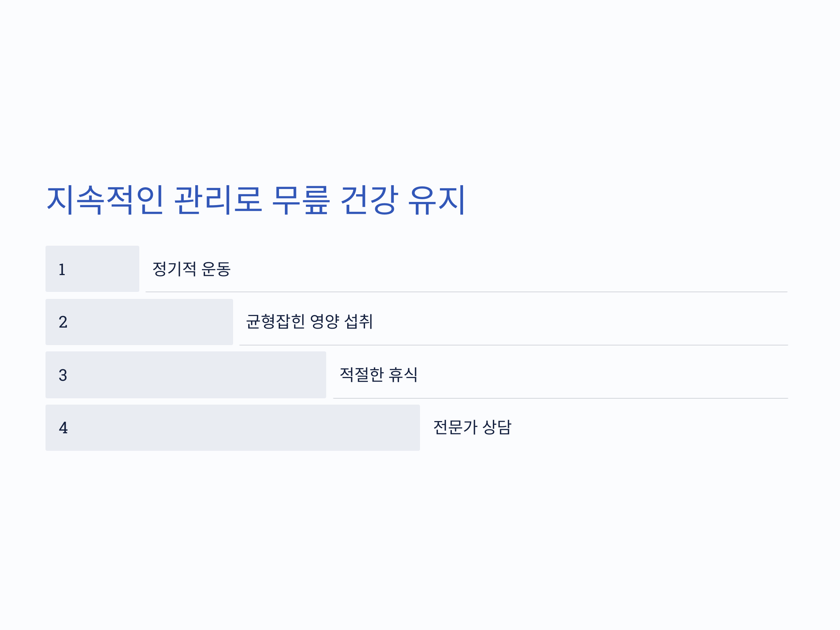840x630 pixels.
Task: Click the slide title 지속적인 관리로 무릎 건강 유지
Action: coord(255,200)
